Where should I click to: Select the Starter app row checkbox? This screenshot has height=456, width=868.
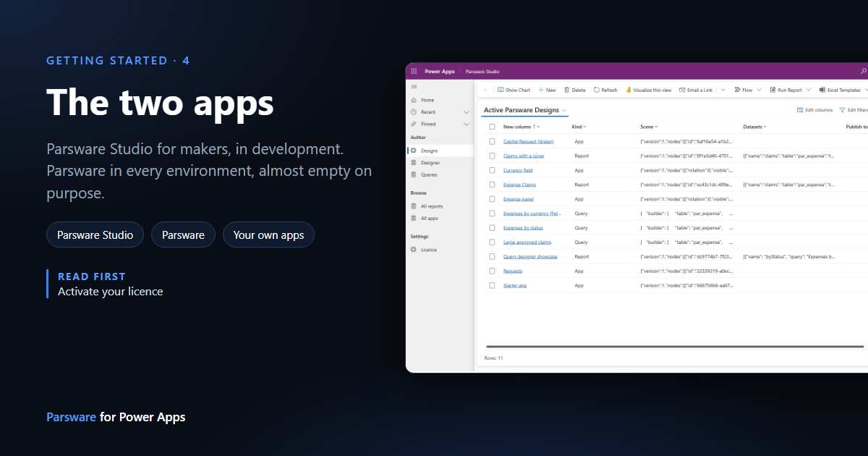[492, 286]
